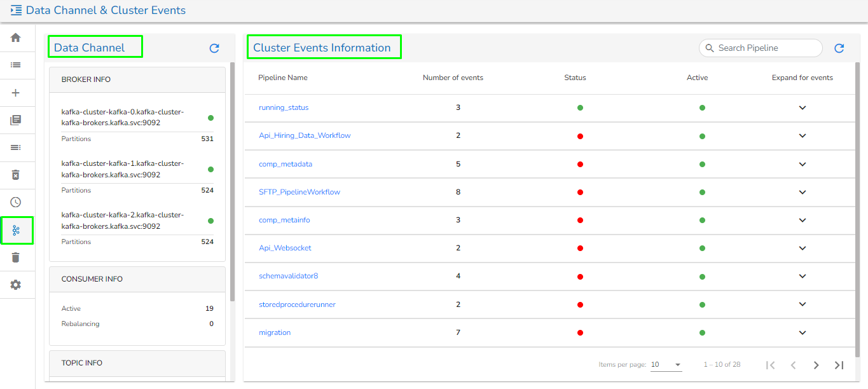The width and height of the screenshot is (868, 389).
Task: Click the Home icon in the sidebar
Action: click(x=16, y=38)
